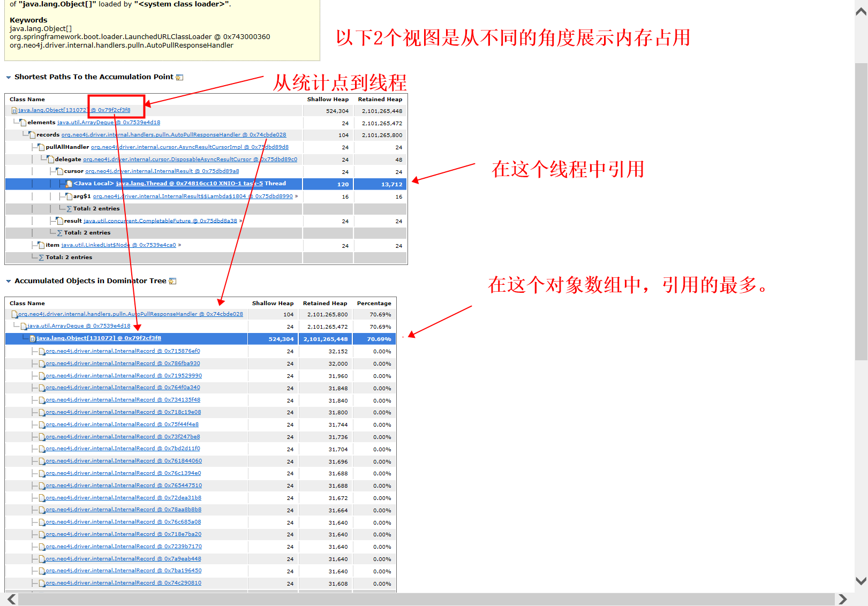Click the array icon of java.lang.Object[131072] in the paths table
The height and width of the screenshot is (606, 868).
click(14, 111)
